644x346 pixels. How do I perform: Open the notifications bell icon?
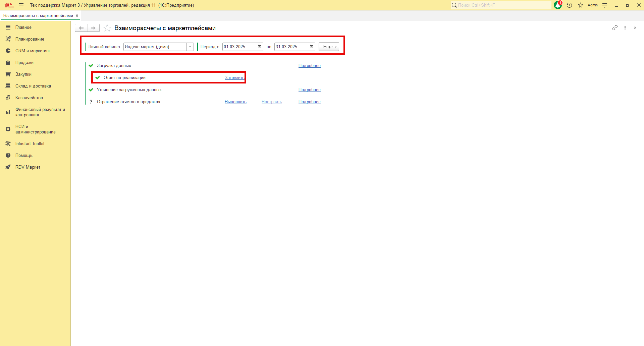pyautogui.click(x=558, y=5)
